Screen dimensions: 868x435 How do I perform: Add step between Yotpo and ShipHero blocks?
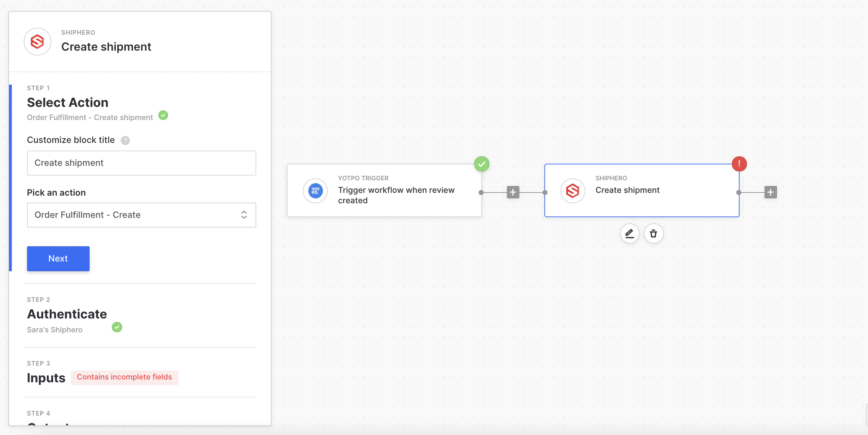(x=513, y=192)
